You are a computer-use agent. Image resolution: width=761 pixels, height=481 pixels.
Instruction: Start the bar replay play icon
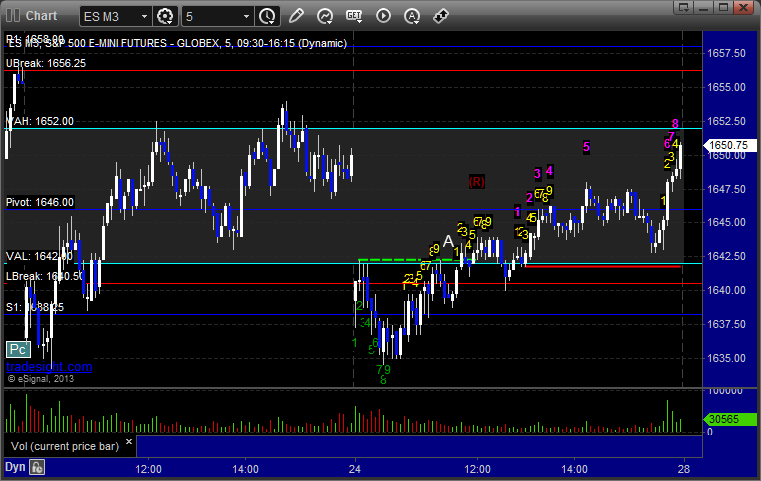coord(383,16)
